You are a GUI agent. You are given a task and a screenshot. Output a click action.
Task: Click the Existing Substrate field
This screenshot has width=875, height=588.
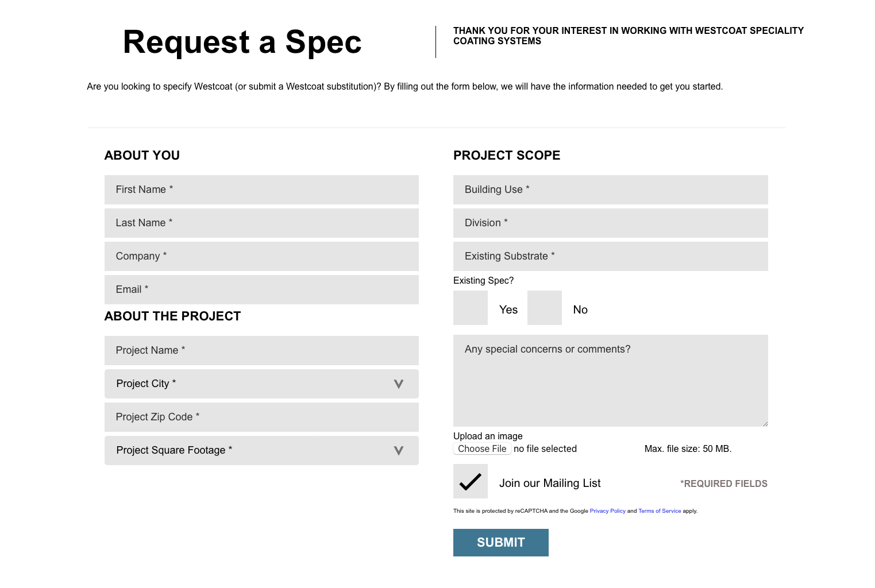coord(610,256)
